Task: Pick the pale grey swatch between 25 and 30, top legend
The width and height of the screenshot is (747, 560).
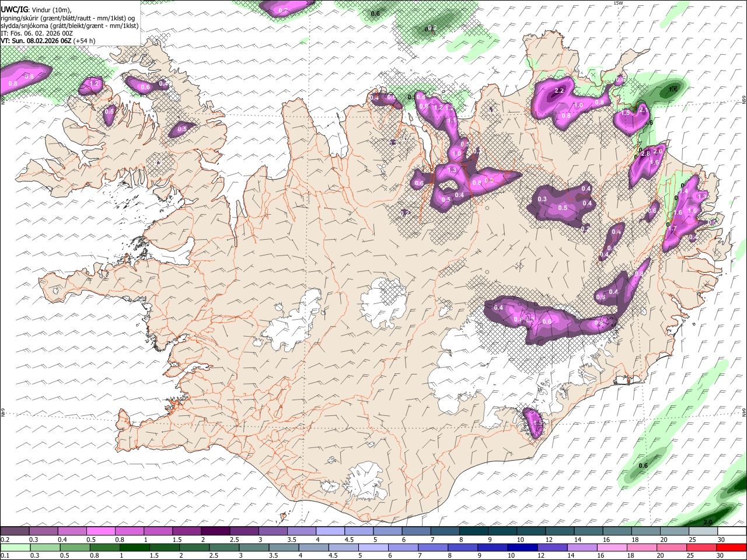Action: click(703, 531)
